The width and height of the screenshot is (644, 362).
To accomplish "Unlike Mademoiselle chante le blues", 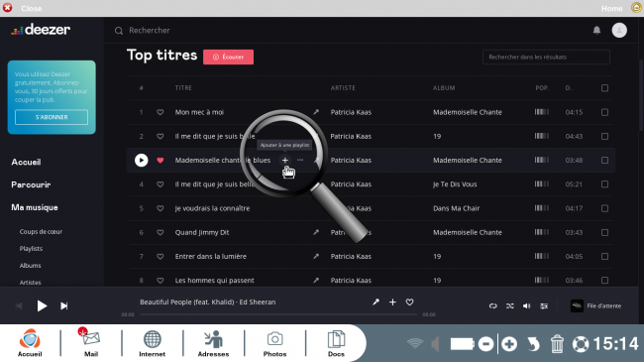I will click(x=161, y=160).
